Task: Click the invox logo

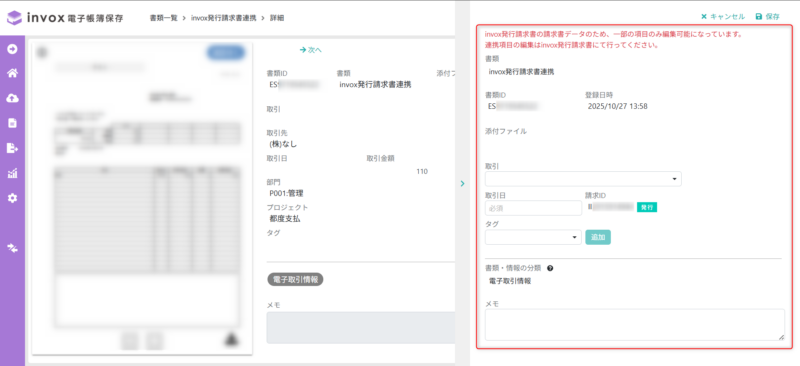Action: click(x=65, y=18)
